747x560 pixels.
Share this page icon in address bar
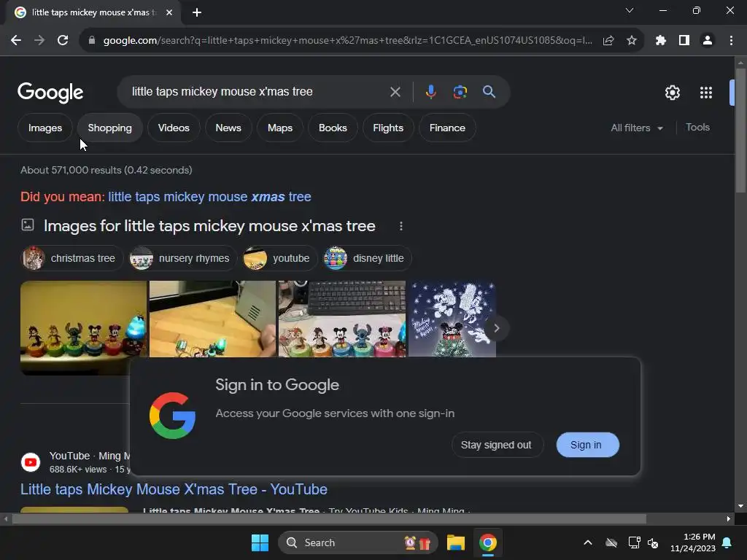click(x=608, y=41)
